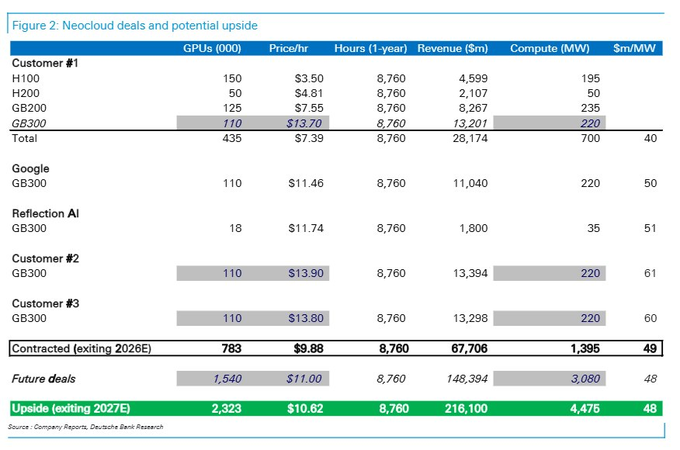Click the source note 'Company Reports, Deutsche Bank Research'
Viewport: 680px width, 450px height.
98,427
